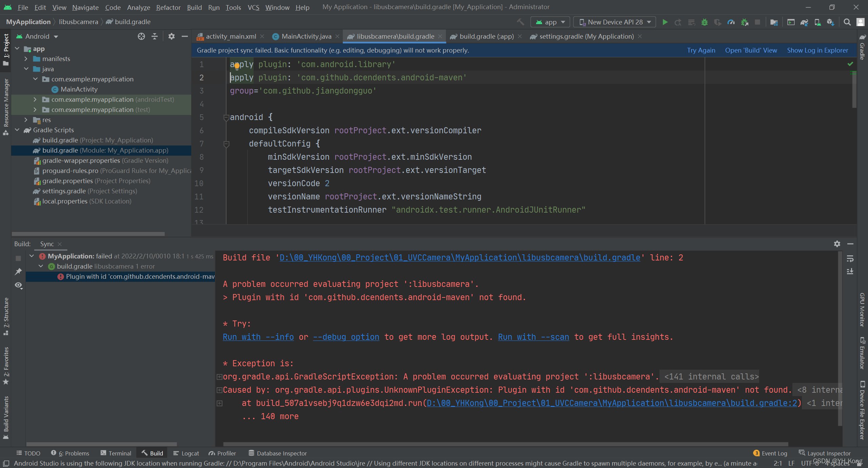Toggle the Build tool window button
This screenshot has height=468, width=868.
tap(152, 453)
